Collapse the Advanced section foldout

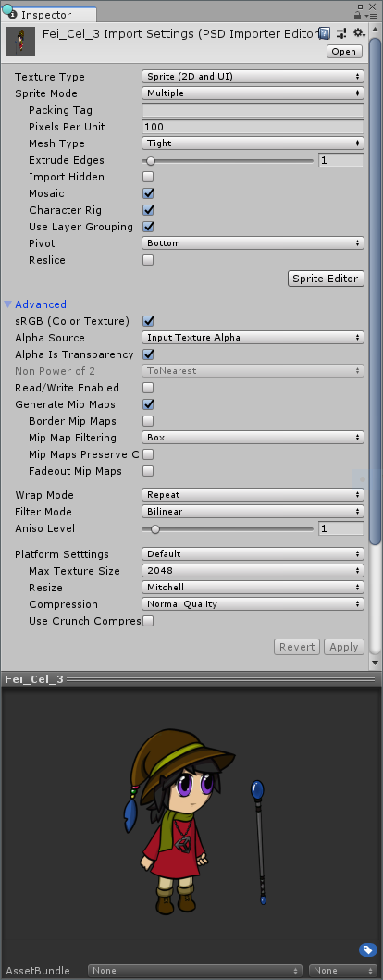click(x=8, y=304)
